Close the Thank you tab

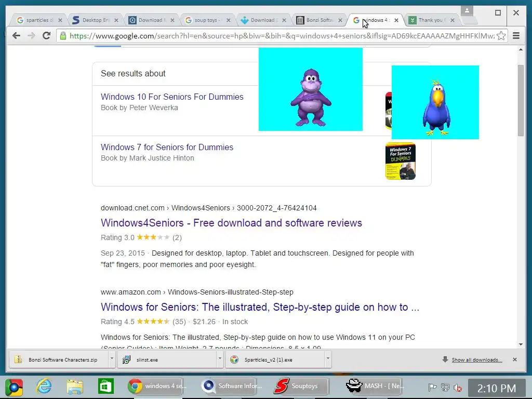pos(453,20)
